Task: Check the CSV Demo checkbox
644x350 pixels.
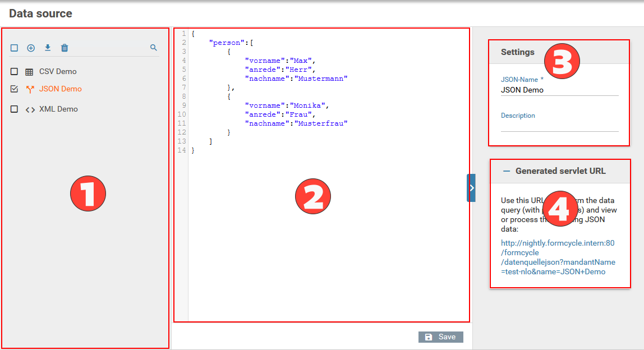Action: (14, 72)
